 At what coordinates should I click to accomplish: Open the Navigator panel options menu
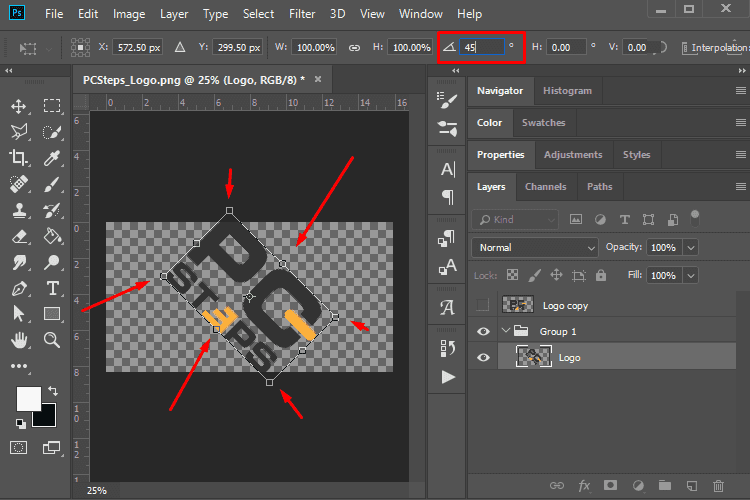pos(740,90)
